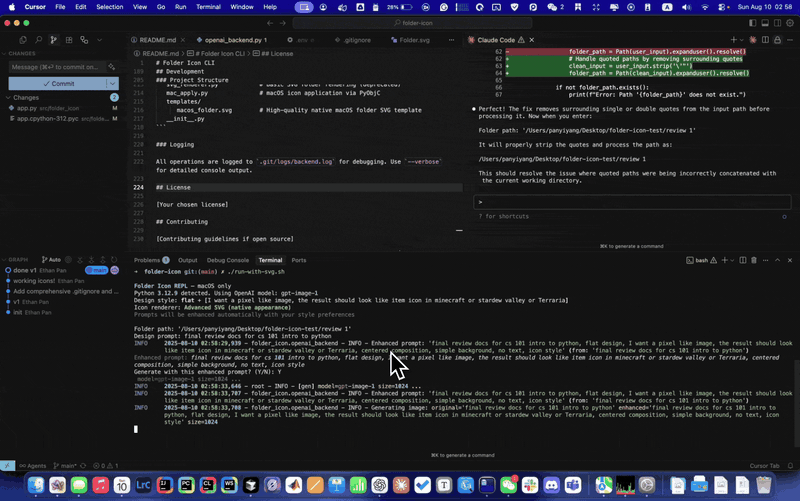Click the main branch badge in the graph
This screenshot has height=501, width=800.
(x=96, y=270)
